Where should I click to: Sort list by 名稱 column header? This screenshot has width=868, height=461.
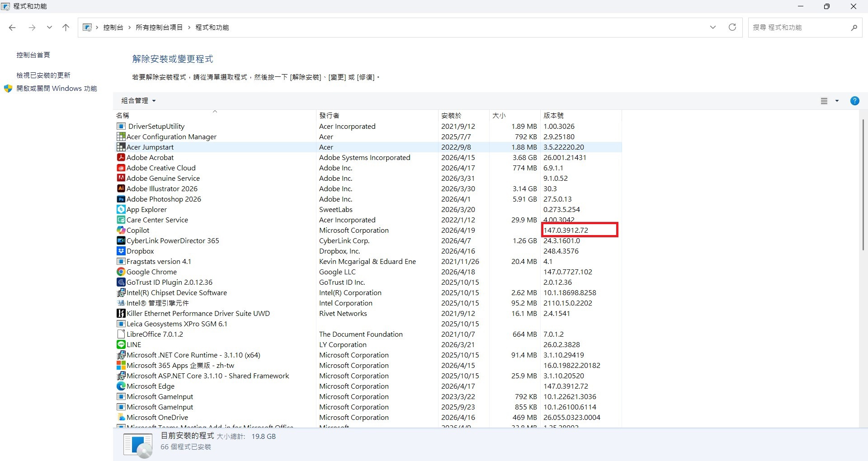(x=215, y=115)
